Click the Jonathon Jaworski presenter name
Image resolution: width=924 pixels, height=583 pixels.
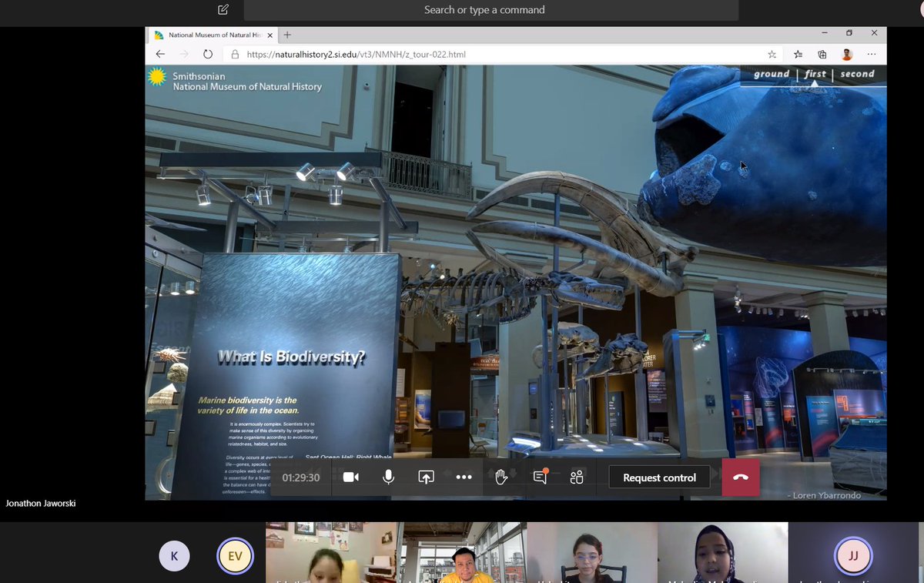(x=41, y=503)
